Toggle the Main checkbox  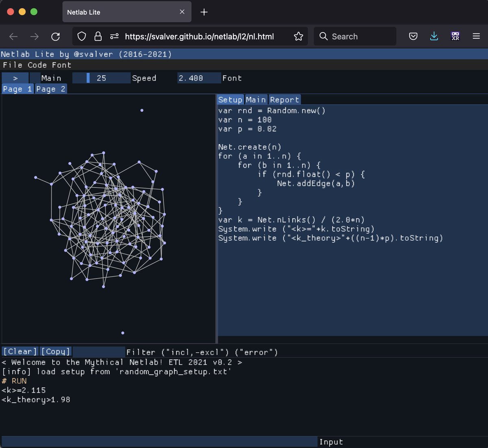click(35, 78)
